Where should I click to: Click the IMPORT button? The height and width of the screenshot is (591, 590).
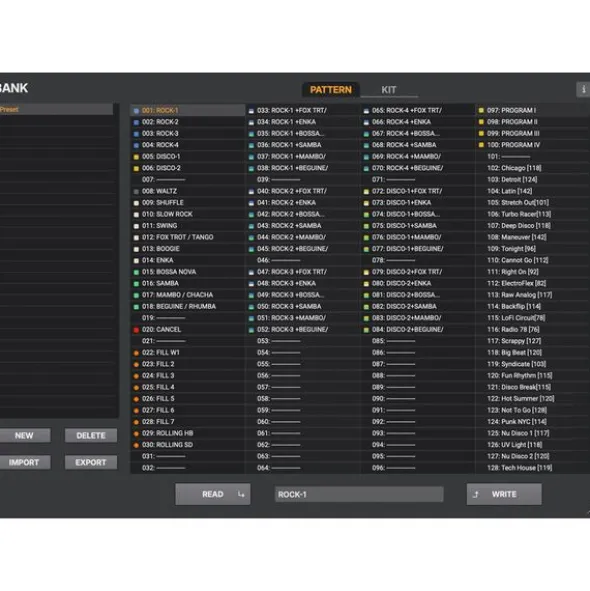click(24, 462)
